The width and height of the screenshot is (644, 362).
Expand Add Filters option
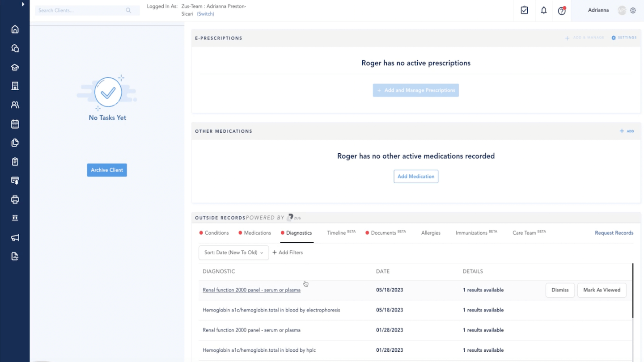tap(288, 253)
